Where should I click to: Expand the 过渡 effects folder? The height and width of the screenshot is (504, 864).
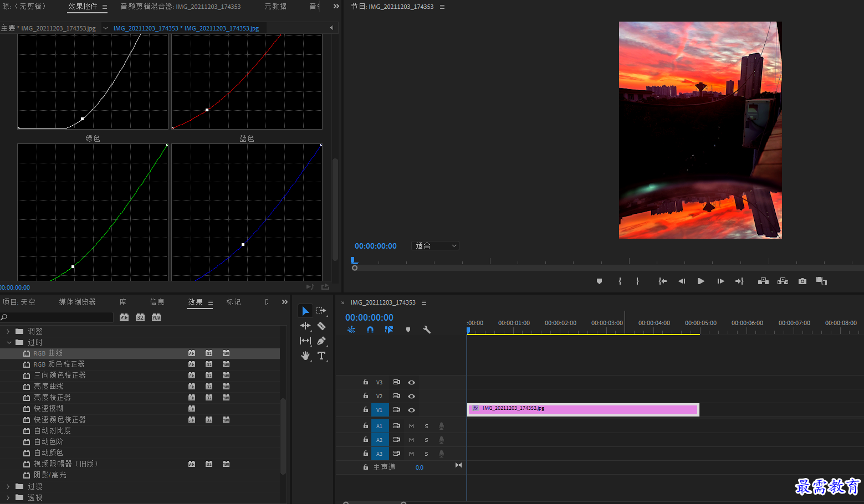(8, 486)
